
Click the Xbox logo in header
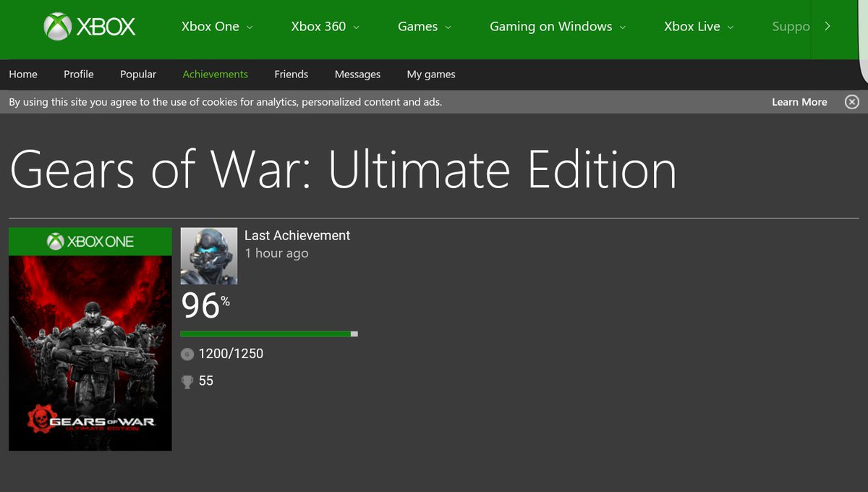click(x=90, y=27)
